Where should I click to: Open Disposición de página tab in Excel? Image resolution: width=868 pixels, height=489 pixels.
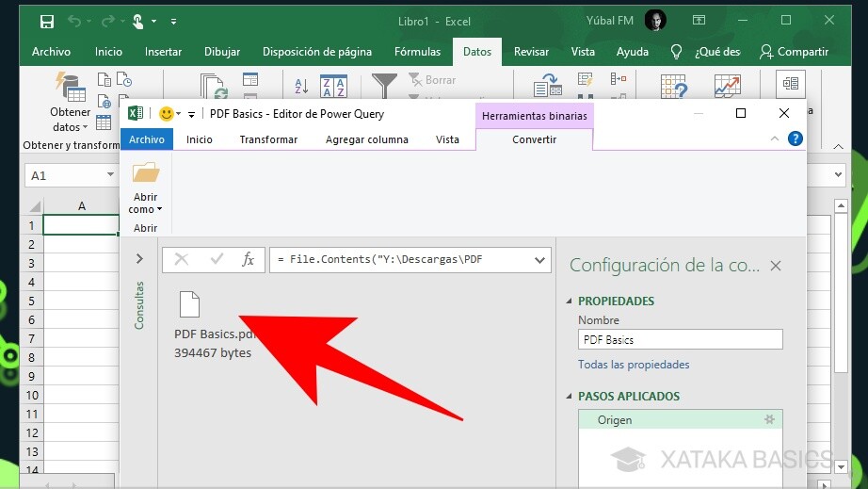[x=317, y=52]
